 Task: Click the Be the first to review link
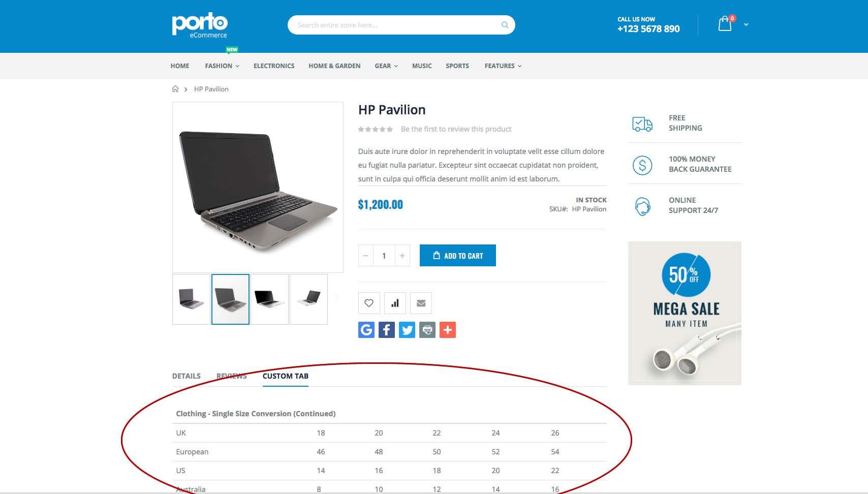tap(456, 129)
